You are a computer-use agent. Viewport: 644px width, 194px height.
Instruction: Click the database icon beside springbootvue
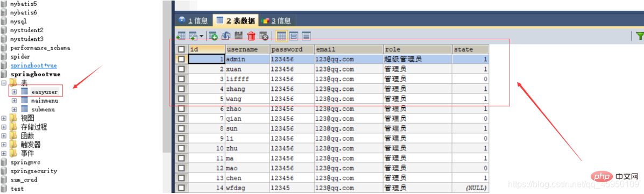(4, 74)
